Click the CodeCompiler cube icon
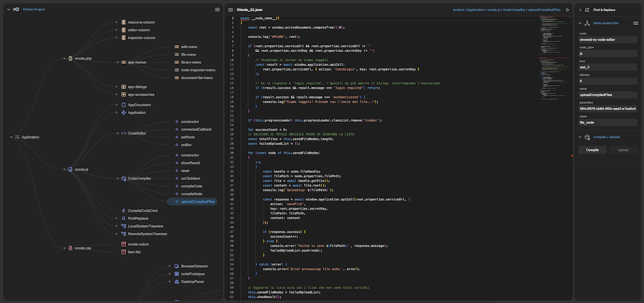Screen dimensions: 644x303 [123, 178]
